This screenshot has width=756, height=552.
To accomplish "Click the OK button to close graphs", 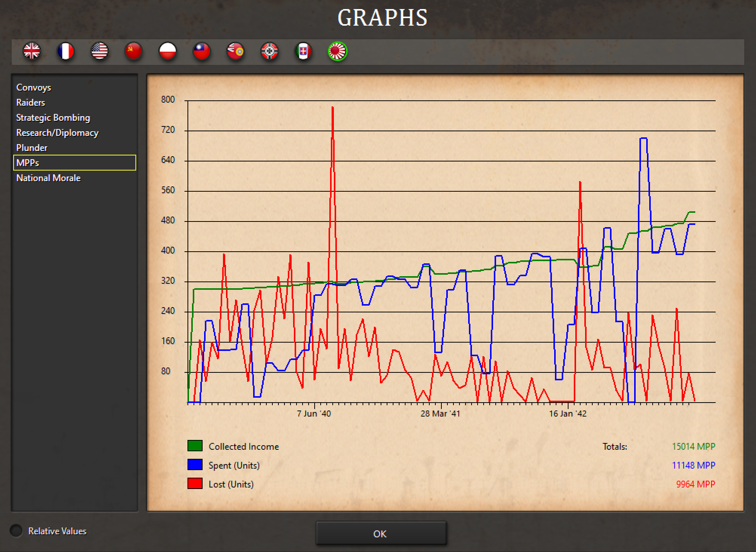I will [x=381, y=534].
